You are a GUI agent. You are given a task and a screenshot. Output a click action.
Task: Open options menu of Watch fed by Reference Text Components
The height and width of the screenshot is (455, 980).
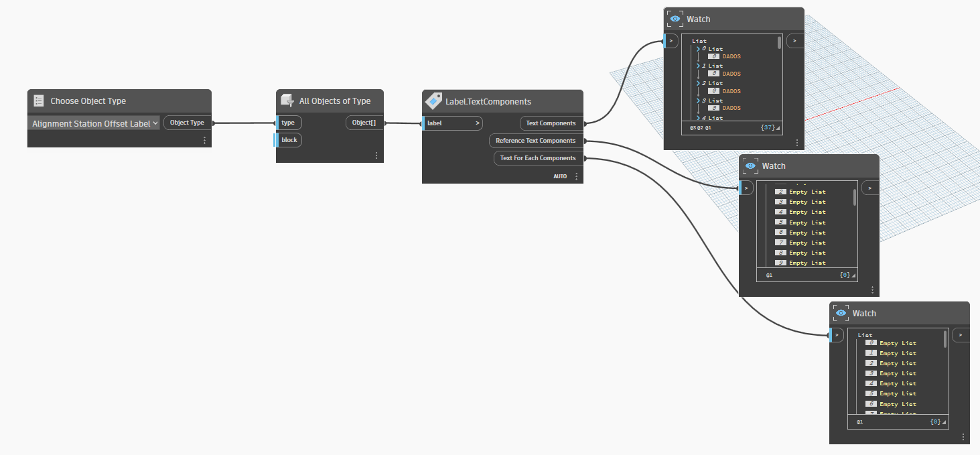coord(872,289)
